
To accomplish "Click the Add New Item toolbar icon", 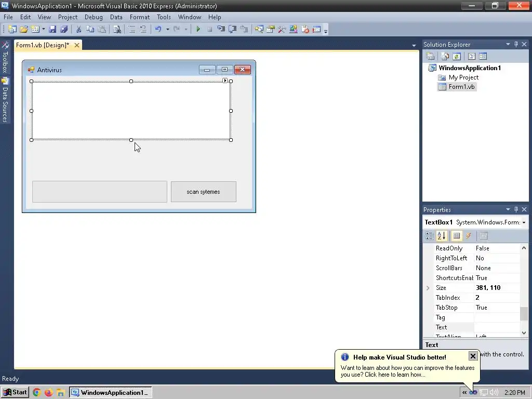I will click(x=35, y=29).
